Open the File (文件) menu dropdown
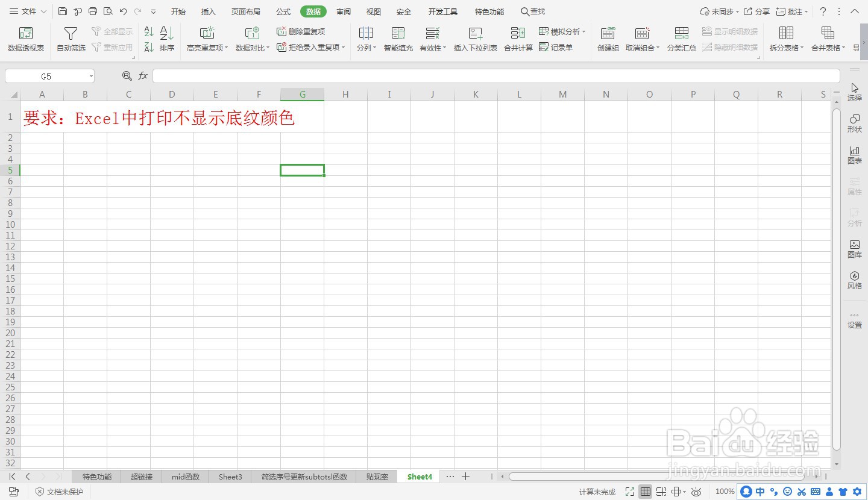This screenshot has height=500, width=868. coord(28,11)
